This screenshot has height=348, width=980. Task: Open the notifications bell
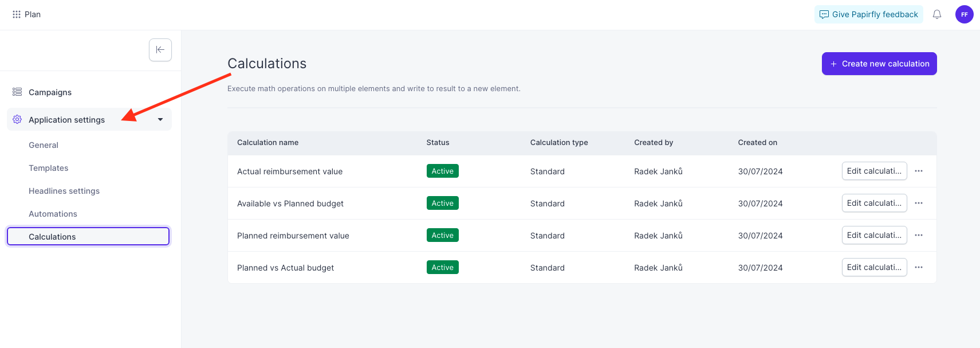click(x=937, y=14)
